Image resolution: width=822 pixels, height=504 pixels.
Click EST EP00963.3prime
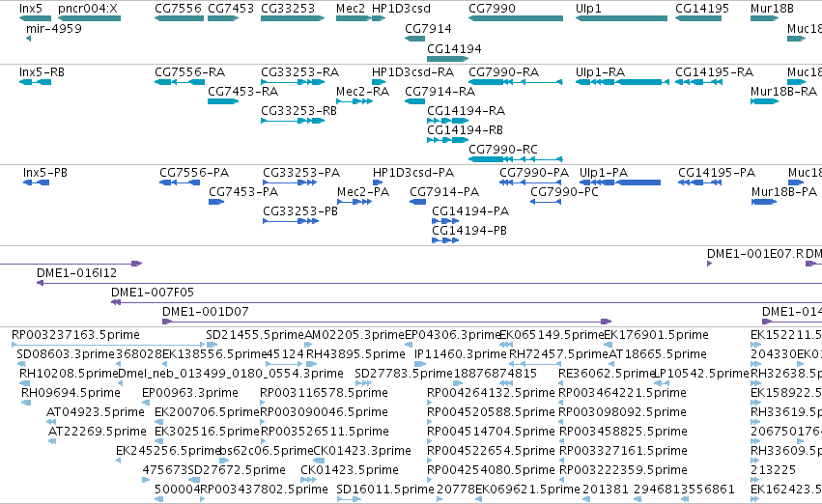190,393
